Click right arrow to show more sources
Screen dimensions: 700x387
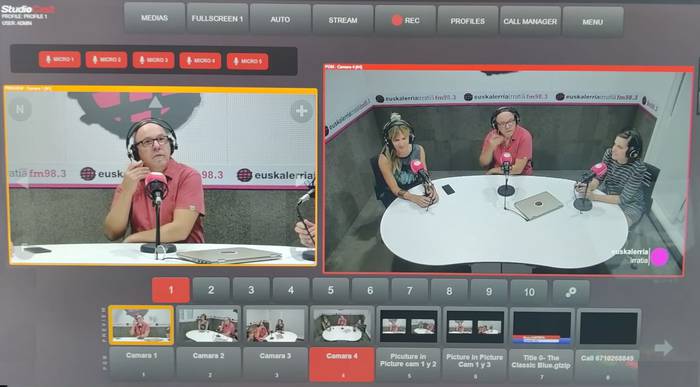pyautogui.click(x=663, y=348)
